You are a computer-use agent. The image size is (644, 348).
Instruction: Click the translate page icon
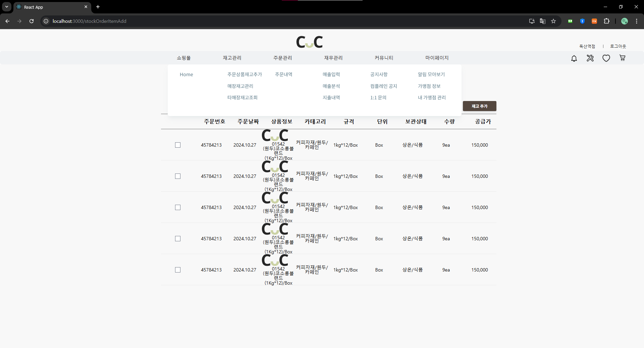point(543,21)
